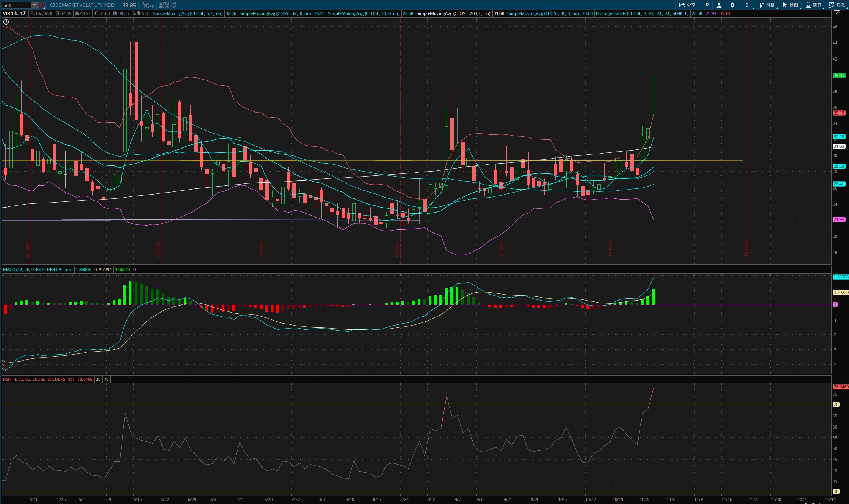Open chart settings gear icon
849x504 pixels.
point(732,5)
